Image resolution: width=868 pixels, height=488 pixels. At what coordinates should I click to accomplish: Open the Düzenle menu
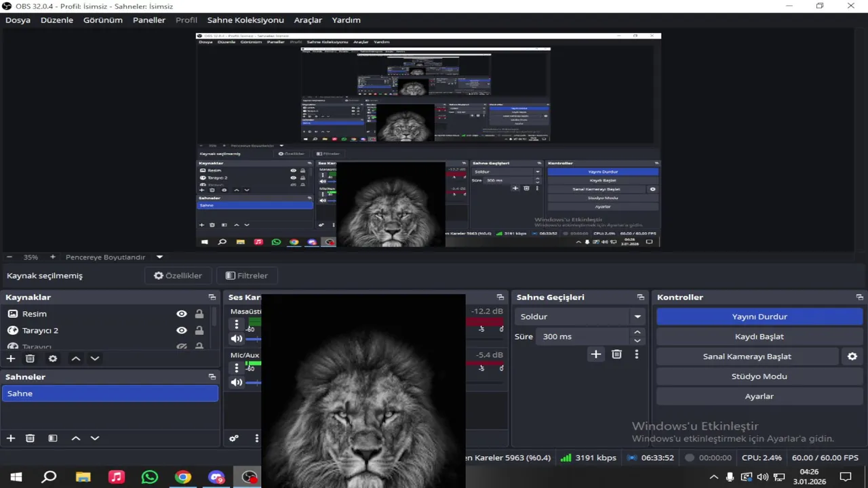pyautogui.click(x=57, y=20)
